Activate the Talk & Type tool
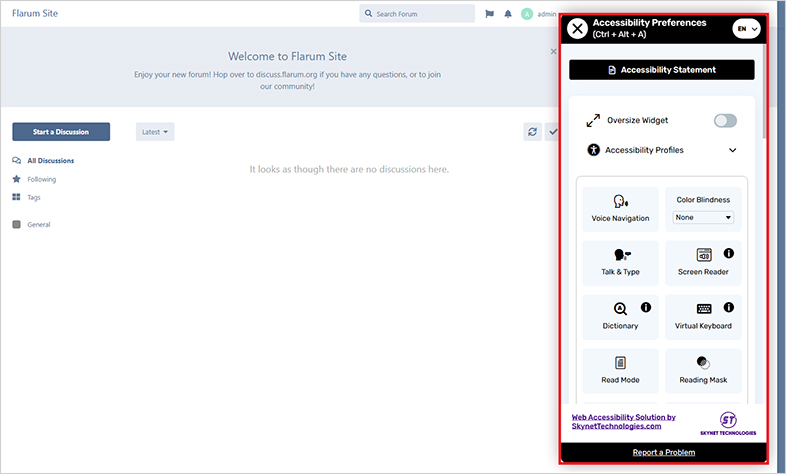 point(621,263)
